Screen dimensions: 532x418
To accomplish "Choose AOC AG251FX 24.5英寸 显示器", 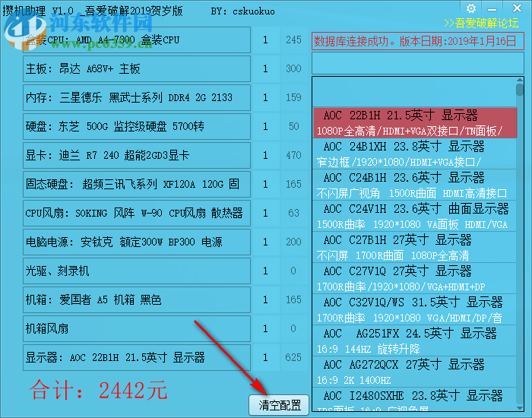I will 415,341.
